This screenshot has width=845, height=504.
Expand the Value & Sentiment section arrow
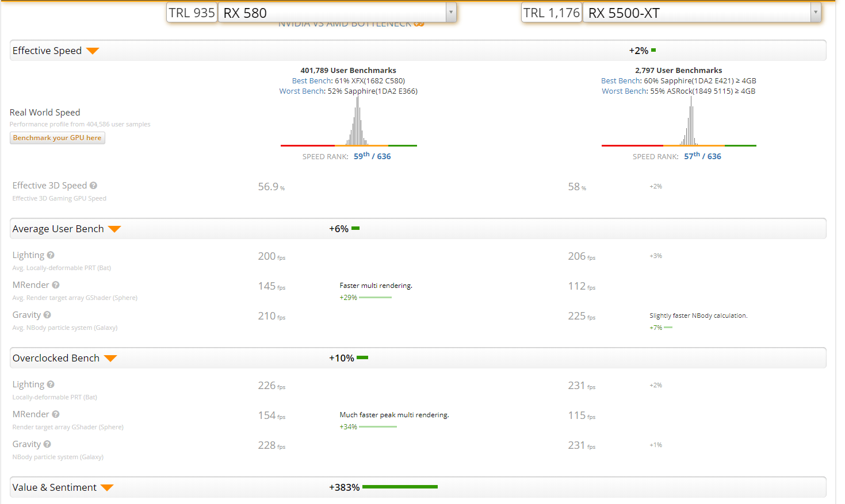(107, 488)
